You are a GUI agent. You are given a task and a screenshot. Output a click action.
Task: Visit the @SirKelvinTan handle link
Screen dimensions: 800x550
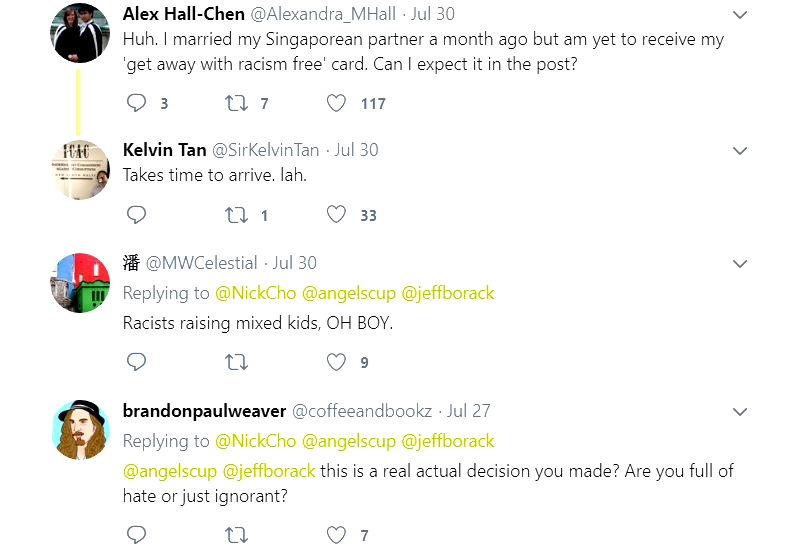coord(265,150)
